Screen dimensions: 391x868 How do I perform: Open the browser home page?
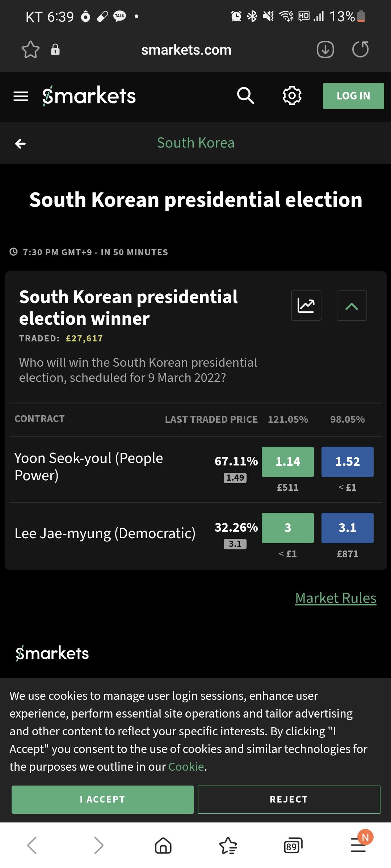click(x=163, y=846)
